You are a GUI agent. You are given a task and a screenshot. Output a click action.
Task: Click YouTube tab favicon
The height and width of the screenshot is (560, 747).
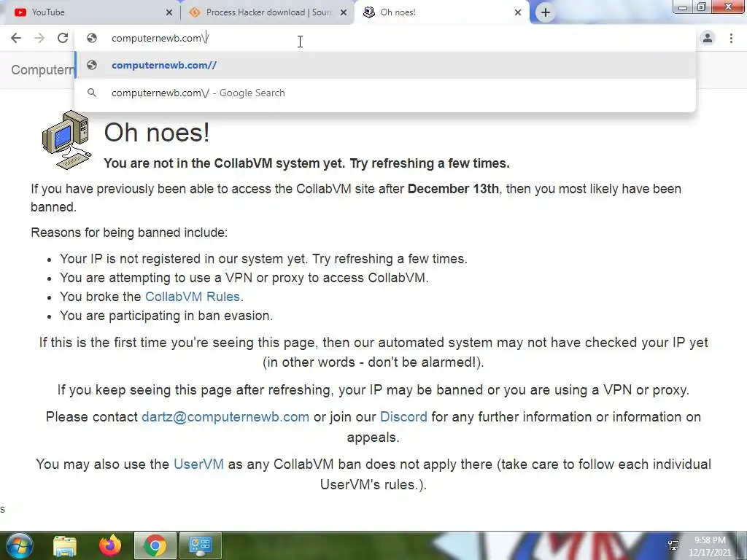20,12
